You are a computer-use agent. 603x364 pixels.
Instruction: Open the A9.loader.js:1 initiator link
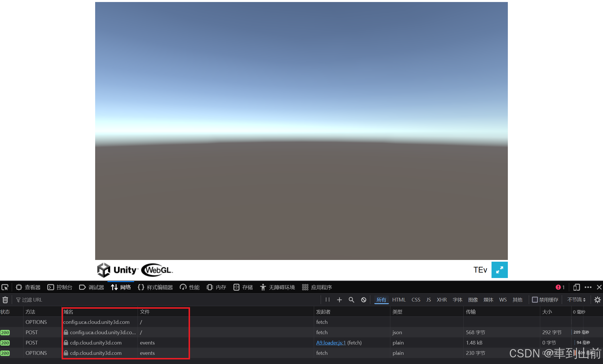331,343
